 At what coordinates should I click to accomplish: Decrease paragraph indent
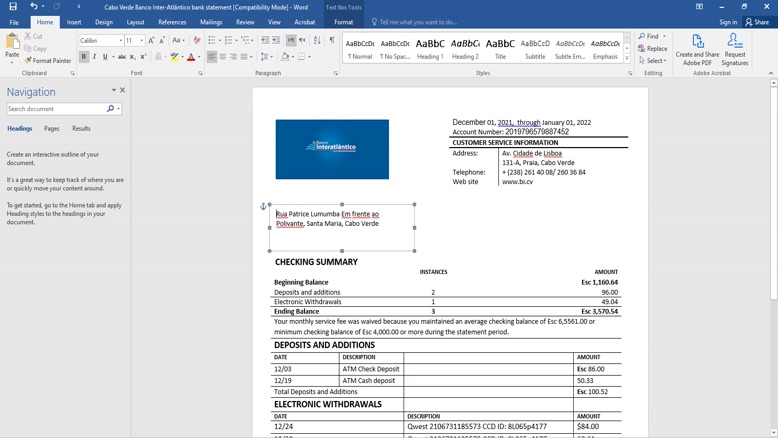coord(265,40)
